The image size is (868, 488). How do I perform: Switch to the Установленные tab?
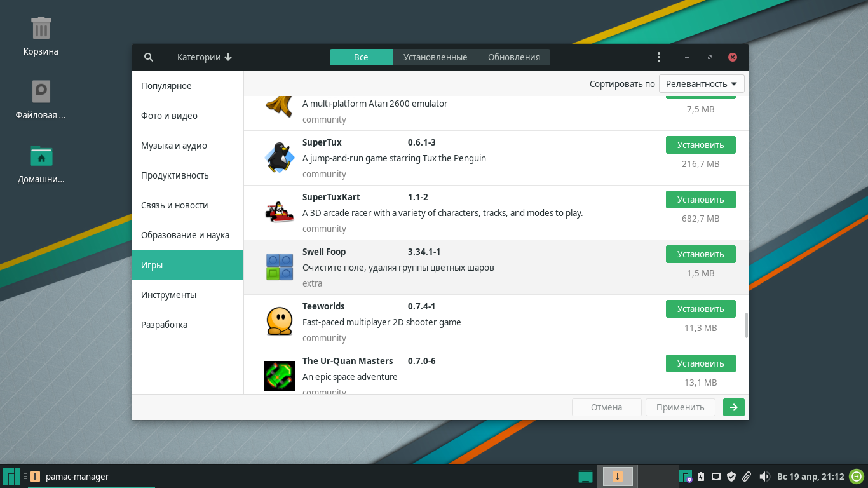435,57
